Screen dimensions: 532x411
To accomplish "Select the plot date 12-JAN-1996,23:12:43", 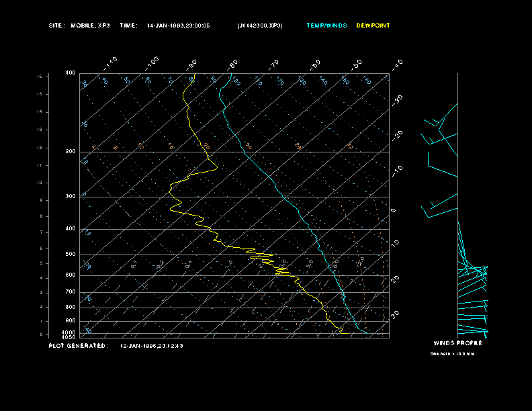I will 152,346.
